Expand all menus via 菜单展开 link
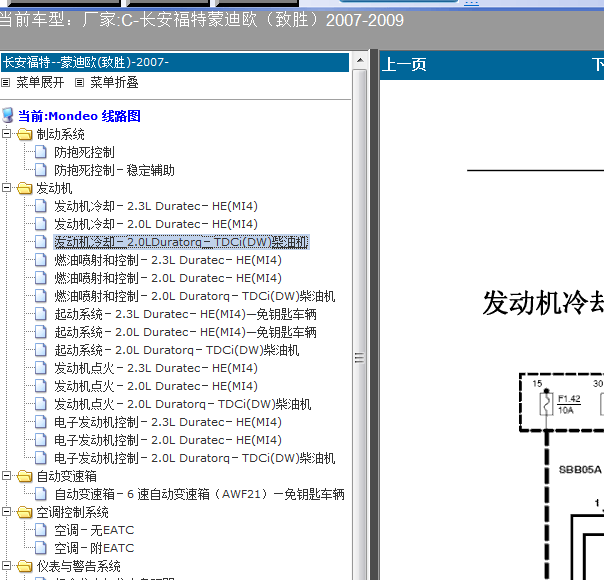This screenshot has width=604, height=580. click(x=40, y=82)
